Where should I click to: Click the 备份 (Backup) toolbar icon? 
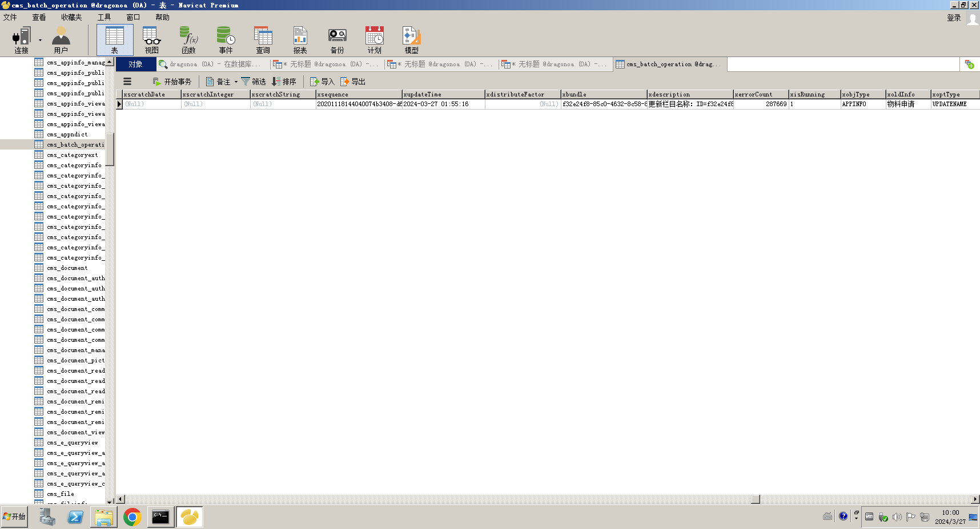click(x=337, y=39)
